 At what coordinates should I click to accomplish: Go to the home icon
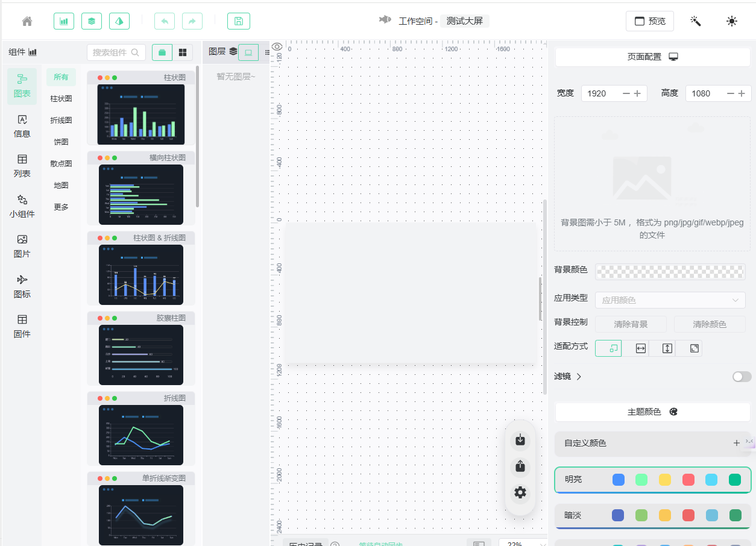click(x=27, y=21)
